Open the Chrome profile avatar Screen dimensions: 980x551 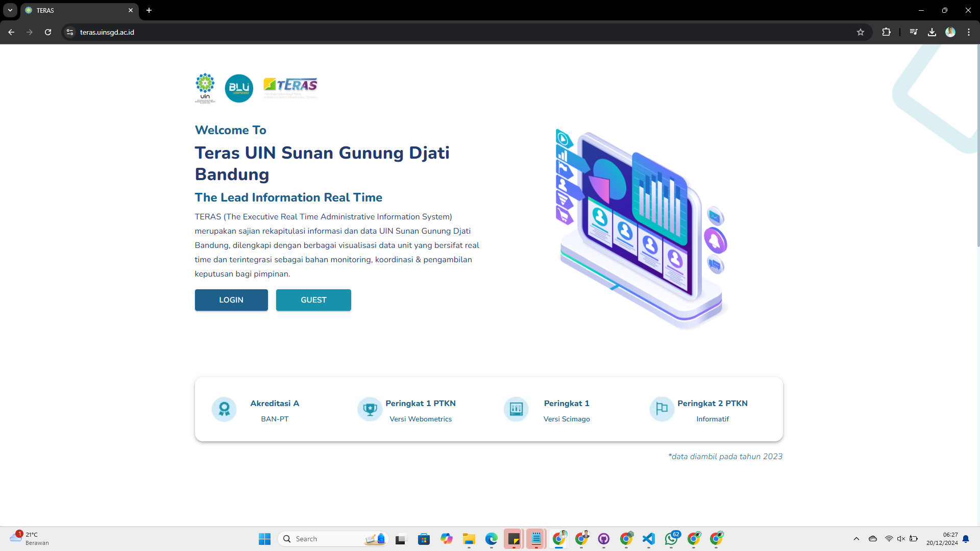(x=950, y=32)
